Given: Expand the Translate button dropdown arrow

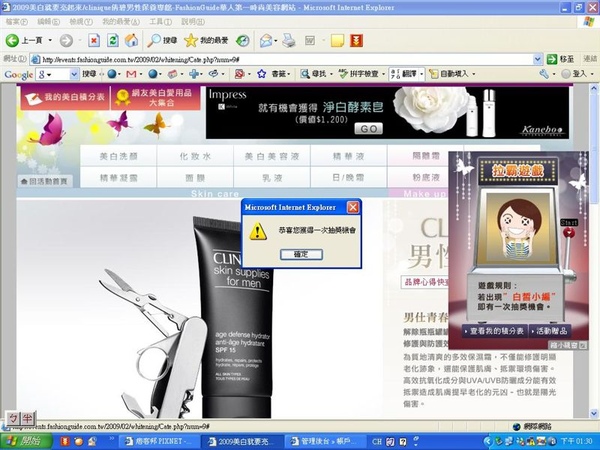Looking at the screenshot, I should (422, 74).
